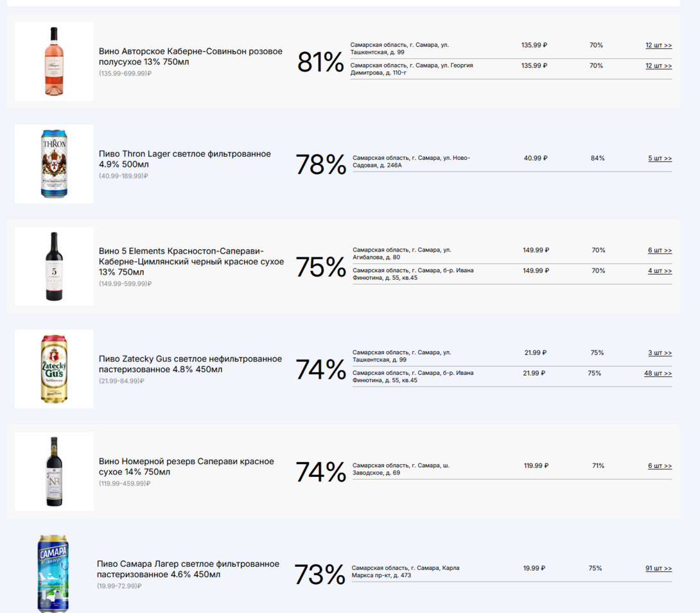Click the 5 Elements wine bottle image
The image size is (700, 613).
pyautogui.click(x=54, y=266)
